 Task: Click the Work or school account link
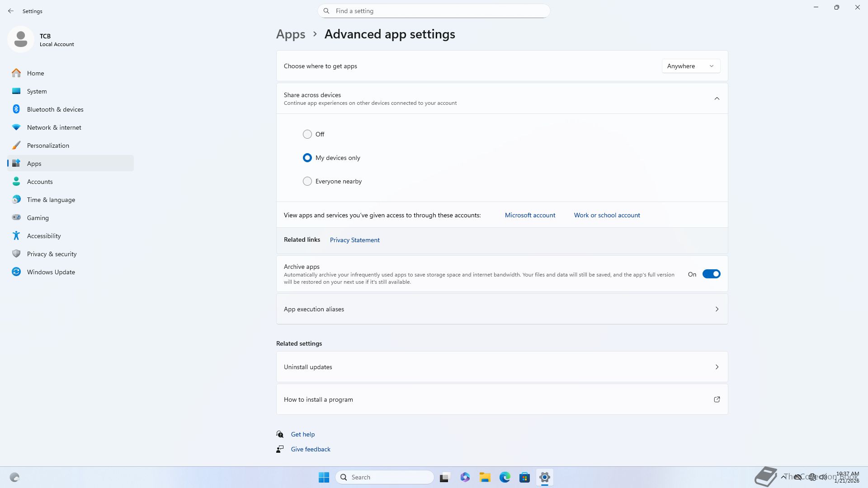(607, 215)
